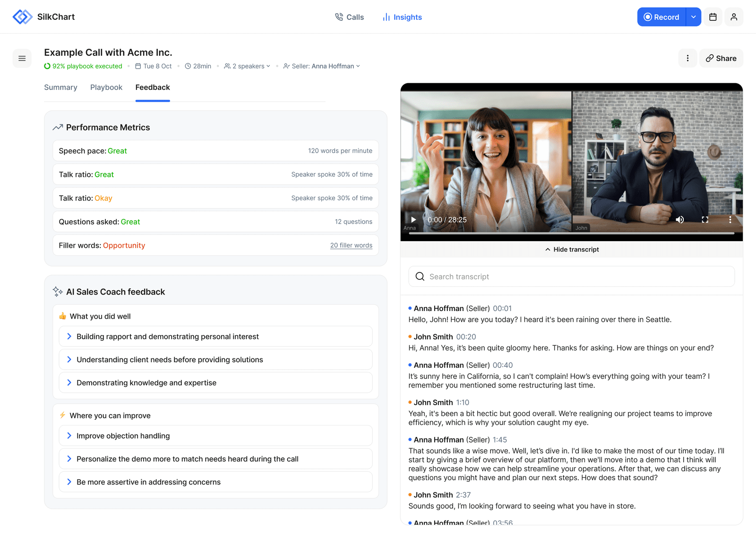Hide the transcript panel
756x538 pixels.
pos(571,250)
